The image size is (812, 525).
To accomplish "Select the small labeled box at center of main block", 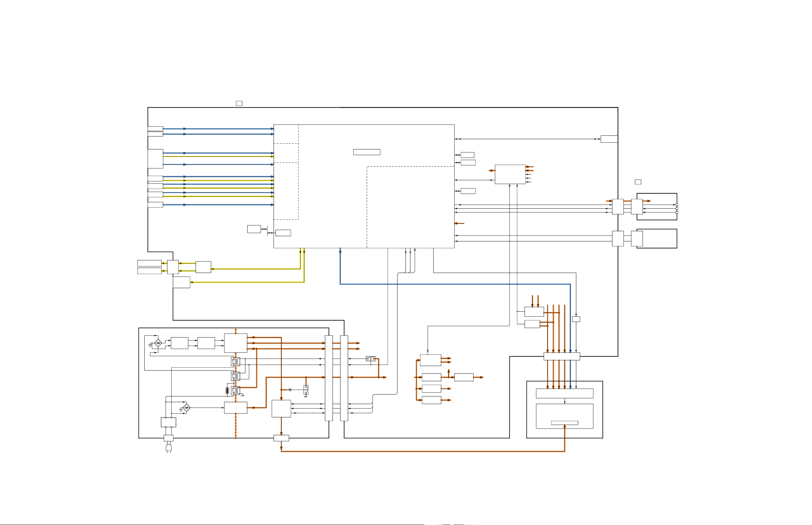I will (x=367, y=152).
